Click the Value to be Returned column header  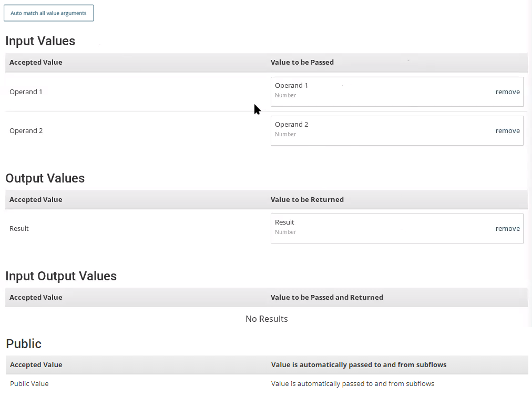click(306, 199)
